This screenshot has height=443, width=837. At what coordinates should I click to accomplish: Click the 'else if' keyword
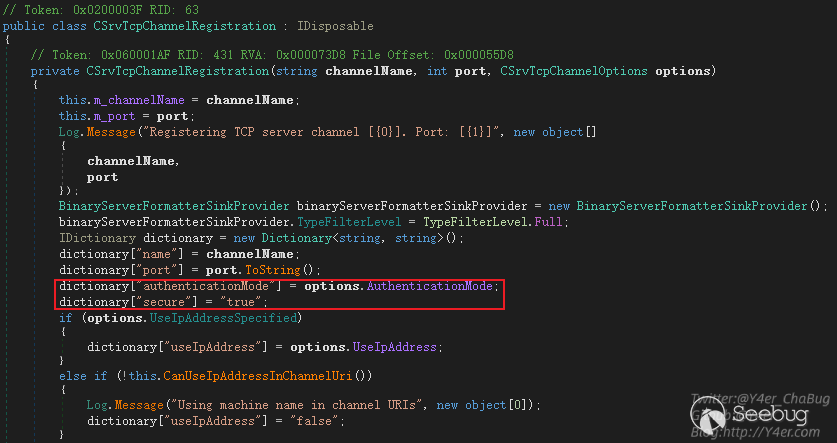pyautogui.click(x=83, y=376)
